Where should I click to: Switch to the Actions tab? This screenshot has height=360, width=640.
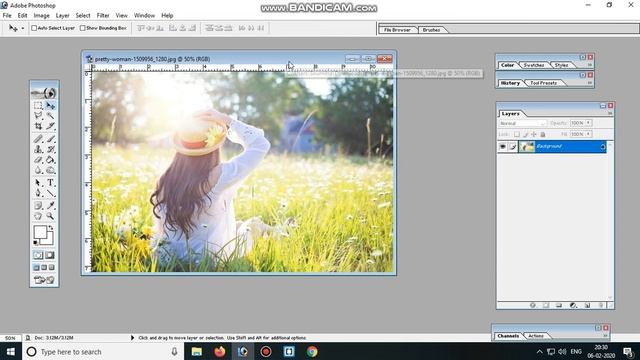tap(536, 336)
